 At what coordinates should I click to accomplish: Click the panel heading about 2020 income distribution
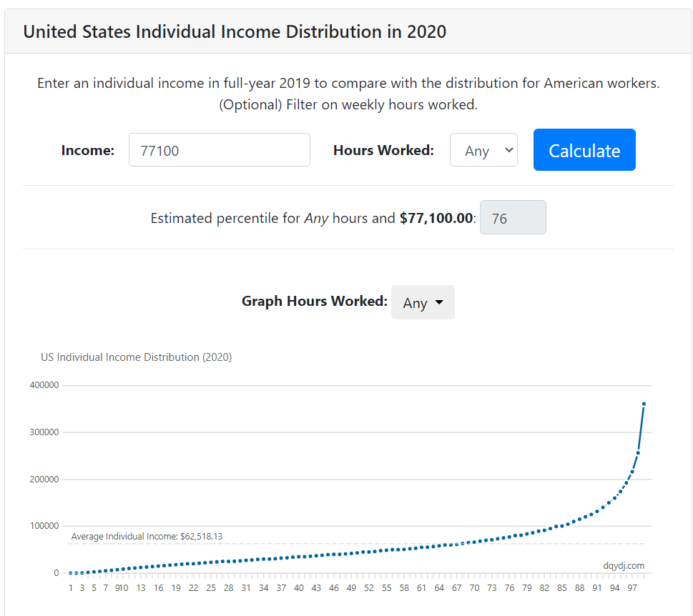pyautogui.click(x=235, y=32)
